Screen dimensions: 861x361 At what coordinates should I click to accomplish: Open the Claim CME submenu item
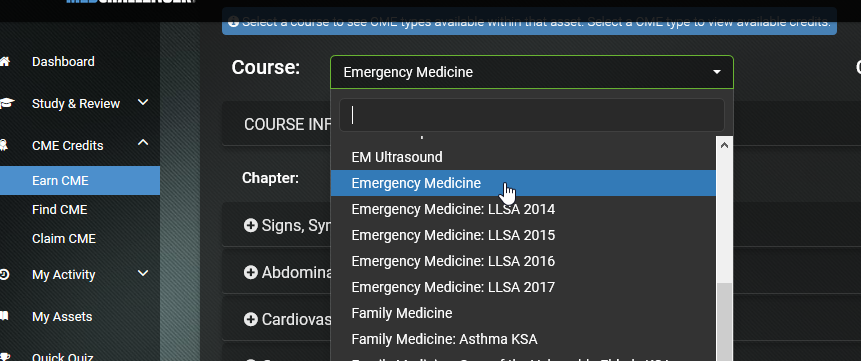coord(64,238)
